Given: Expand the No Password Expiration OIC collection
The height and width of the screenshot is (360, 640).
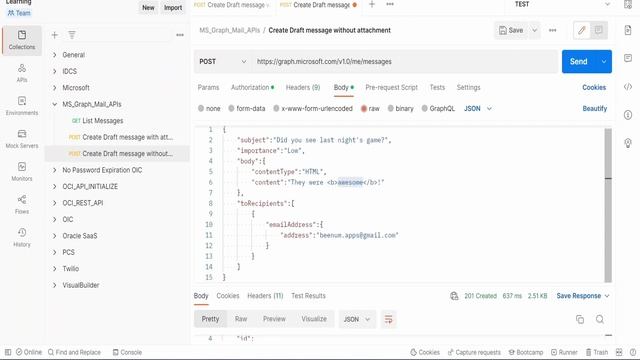Looking at the screenshot, I should tap(54, 170).
